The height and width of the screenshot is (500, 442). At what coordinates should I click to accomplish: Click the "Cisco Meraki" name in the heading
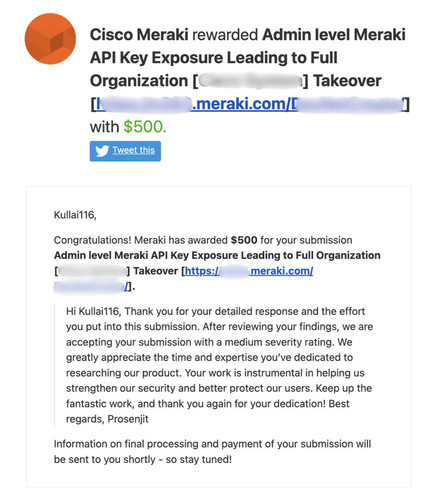point(139,35)
